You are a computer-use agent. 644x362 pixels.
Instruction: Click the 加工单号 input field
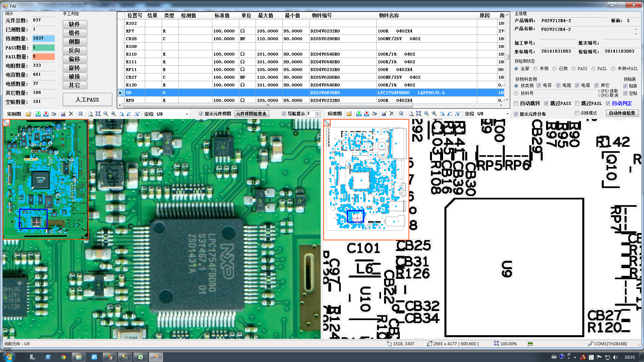click(x=557, y=43)
